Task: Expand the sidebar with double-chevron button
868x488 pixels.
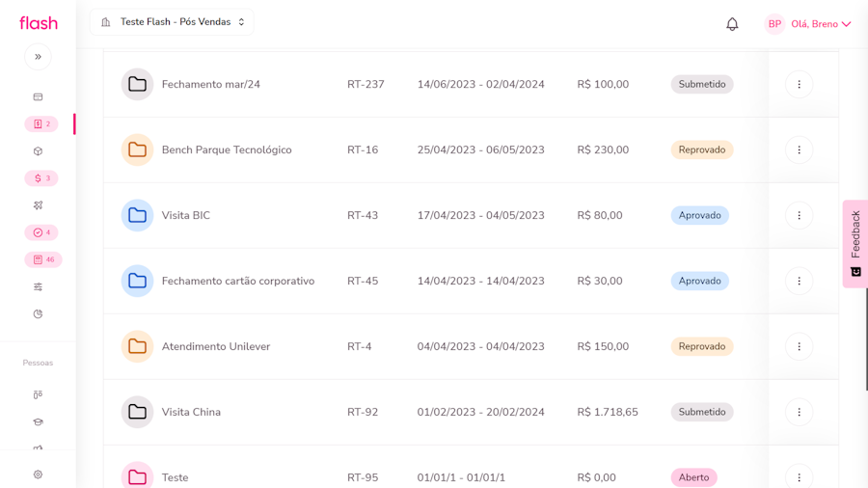Action: tap(38, 57)
